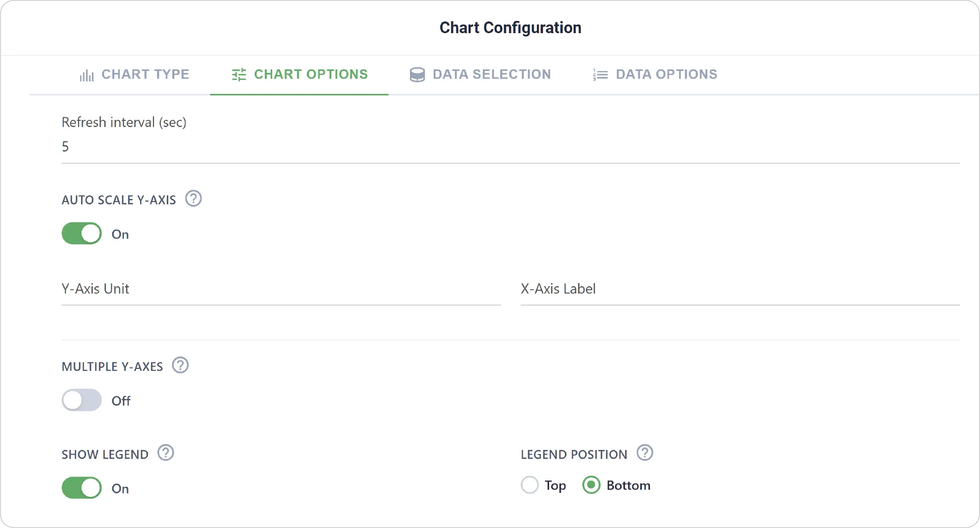Select the Bottom legend position radio
The width and height of the screenshot is (980, 528).
coord(591,485)
